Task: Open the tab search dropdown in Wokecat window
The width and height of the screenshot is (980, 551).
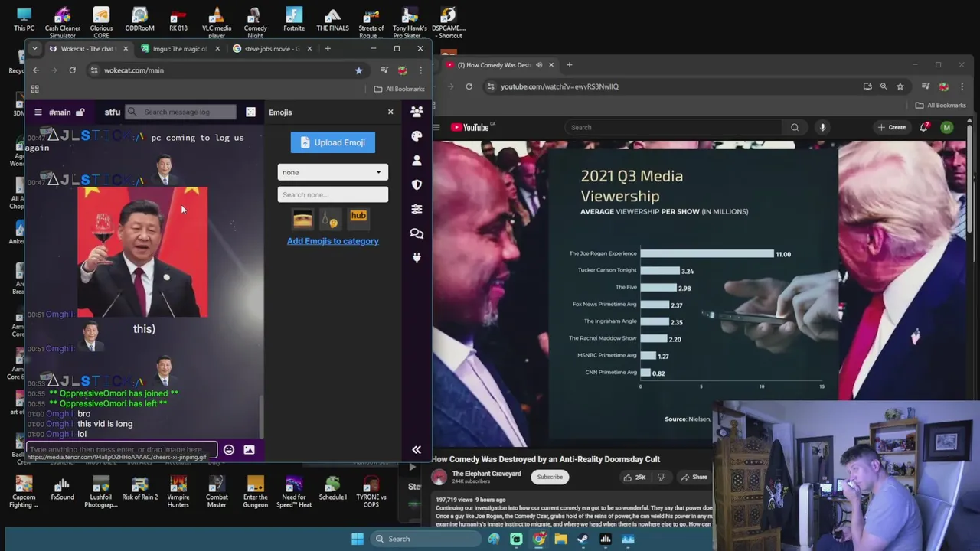Action: [34, 49]
